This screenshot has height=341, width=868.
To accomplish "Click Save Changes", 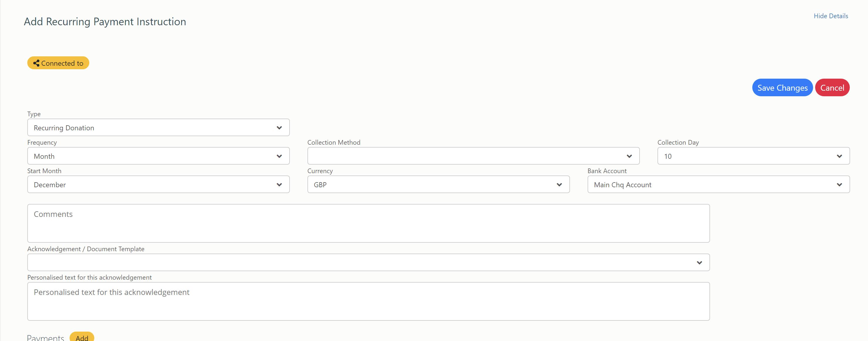I will (783, 87).
